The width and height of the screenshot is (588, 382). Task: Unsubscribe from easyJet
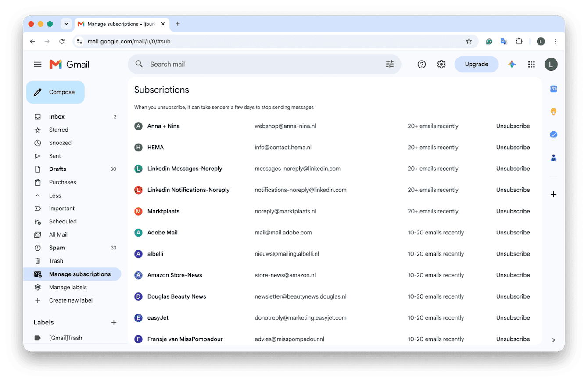point(513,318)
